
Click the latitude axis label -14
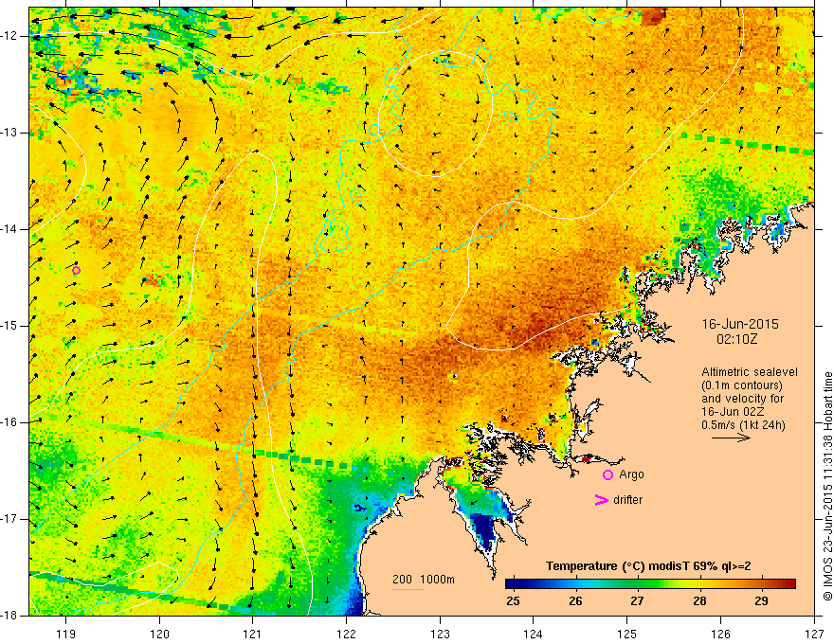click(x=10, y=229)
